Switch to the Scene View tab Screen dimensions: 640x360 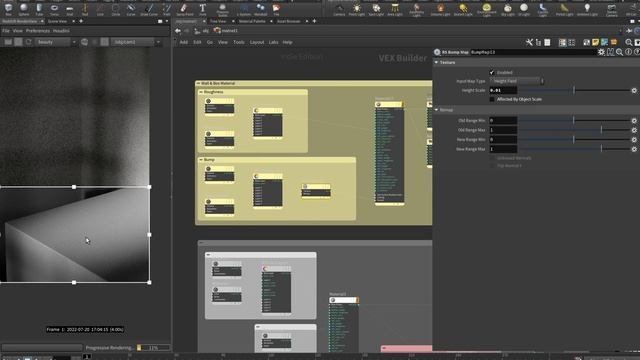click(x=57, y=21)
